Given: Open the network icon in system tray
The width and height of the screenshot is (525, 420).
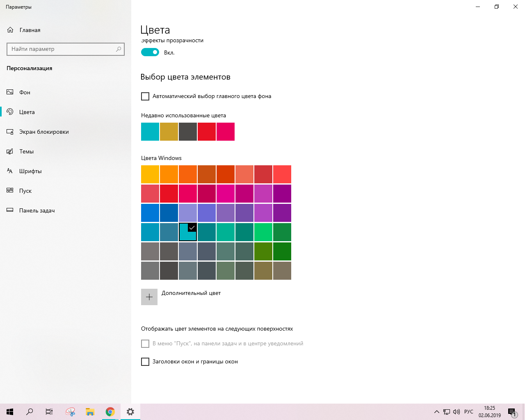Looking at the screenshot, I should point(447,412).
